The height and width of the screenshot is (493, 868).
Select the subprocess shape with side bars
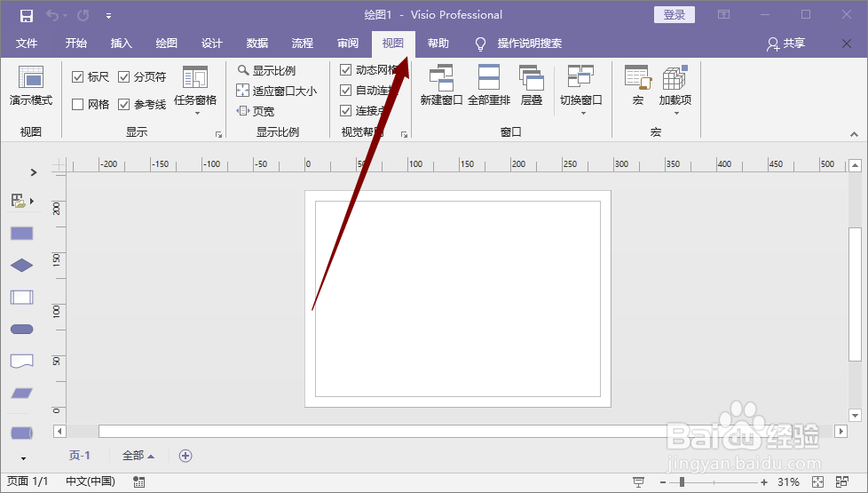pos(22,298)
